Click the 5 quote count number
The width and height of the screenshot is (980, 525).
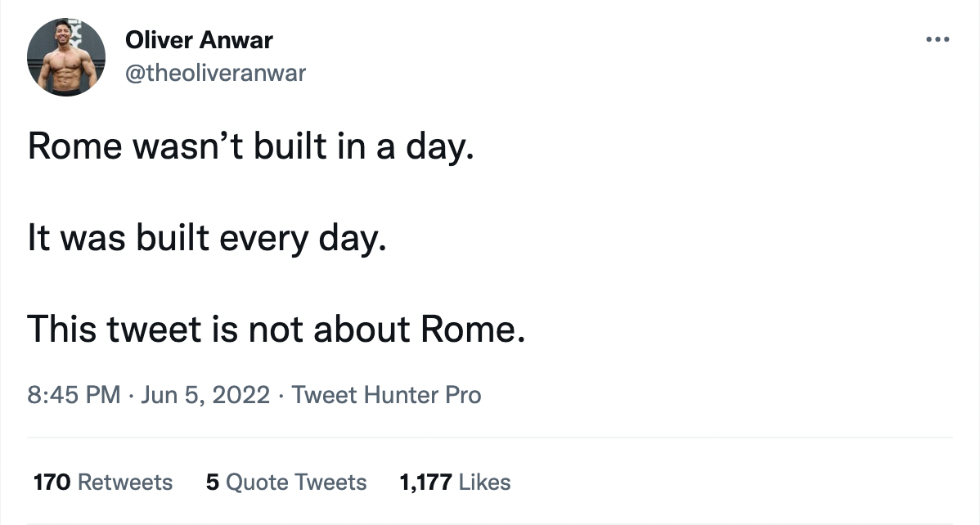(x=213, y=482)
